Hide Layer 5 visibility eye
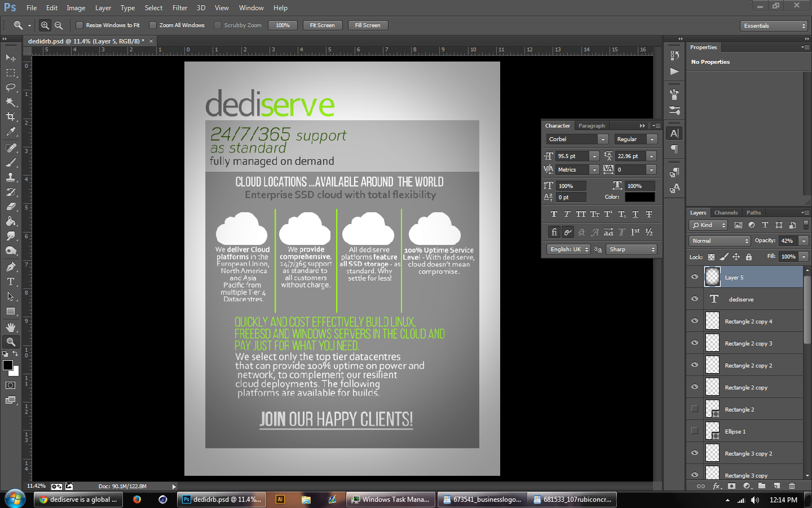The image size is (812, 508). (695, 277)
